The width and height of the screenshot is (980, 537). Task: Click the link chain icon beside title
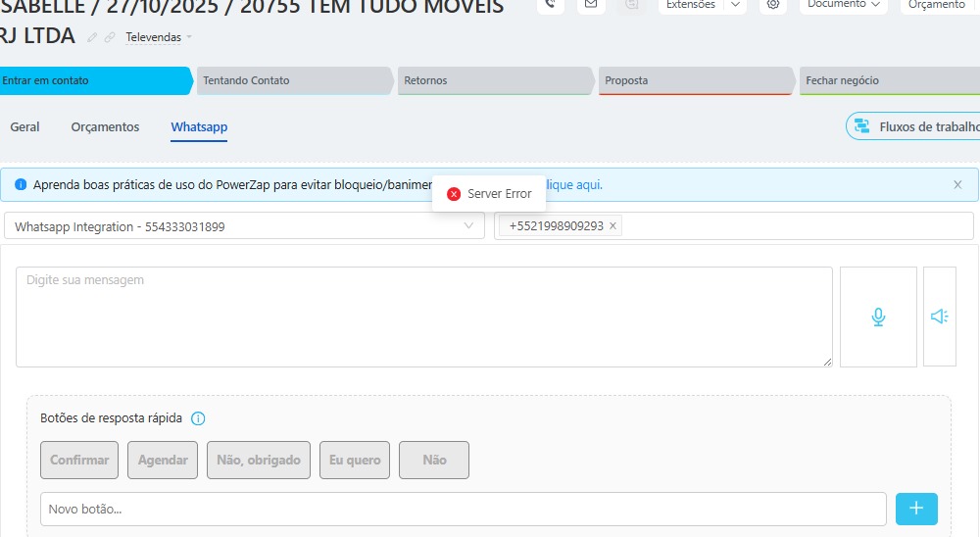[x=110, y=37]
